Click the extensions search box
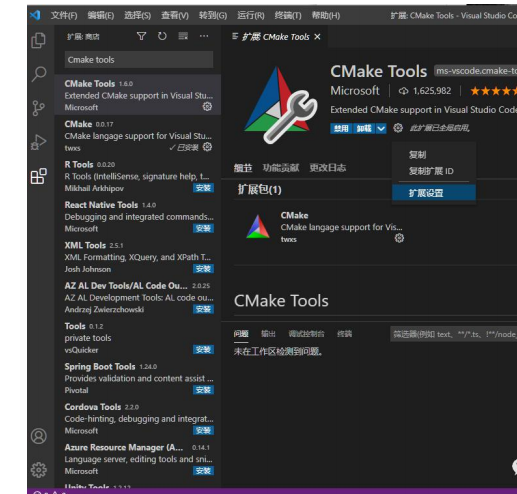Viewport: 517px width, 494px height. [x=139, y=60]
